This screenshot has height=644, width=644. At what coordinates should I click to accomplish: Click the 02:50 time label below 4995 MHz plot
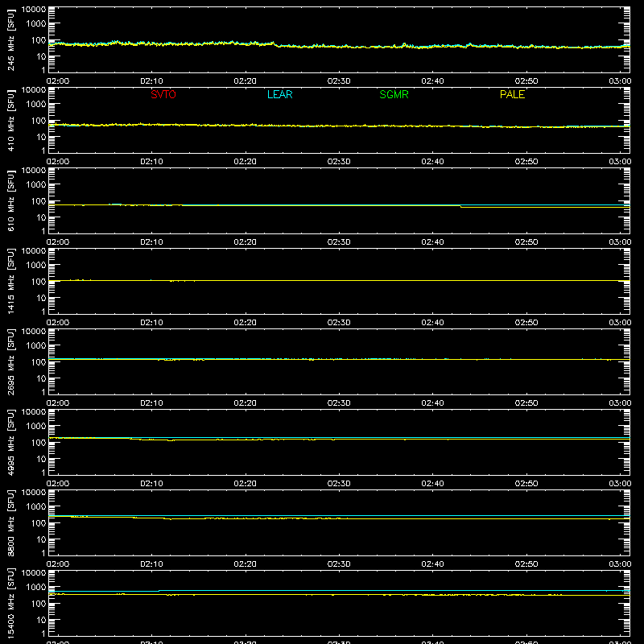[x=526, y=484]
